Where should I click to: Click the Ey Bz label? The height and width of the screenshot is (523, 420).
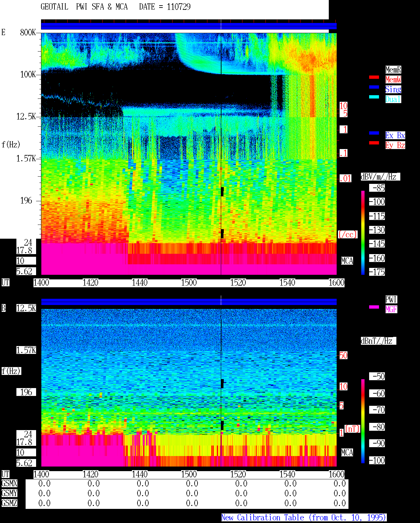pyautogui.click(x=395, y=145)
